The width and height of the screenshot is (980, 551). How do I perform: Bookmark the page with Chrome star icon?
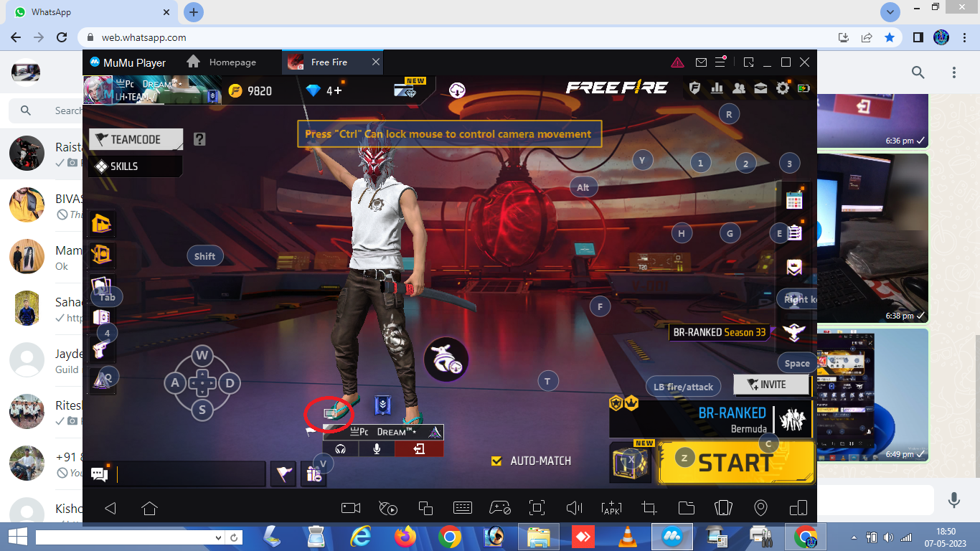point(890,37)
